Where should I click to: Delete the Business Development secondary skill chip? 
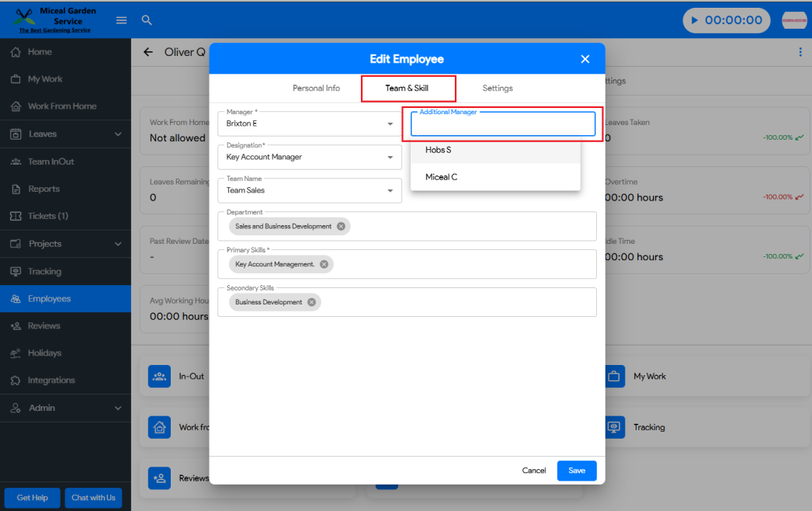(x=311, y=302)
